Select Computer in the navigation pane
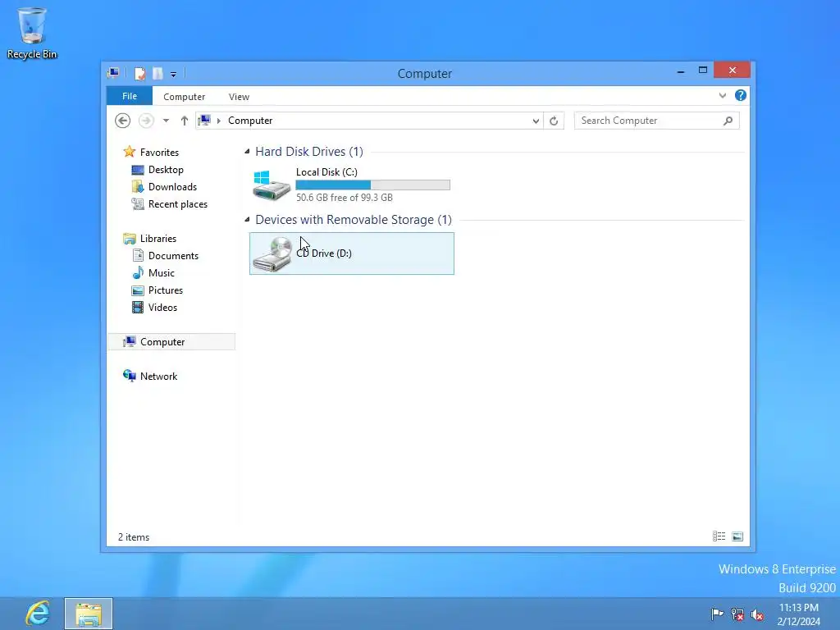The image size is (840, 630). point(162,342)
